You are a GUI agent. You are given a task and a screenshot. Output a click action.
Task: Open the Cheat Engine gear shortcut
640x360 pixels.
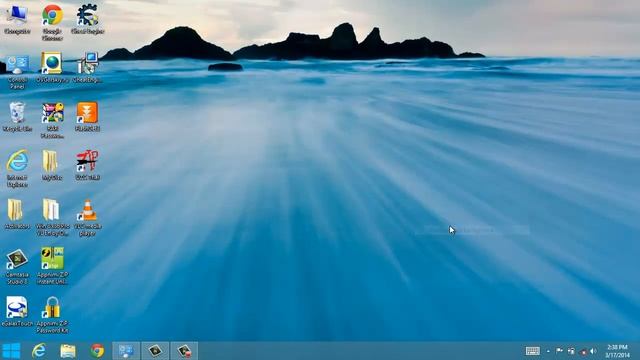87,20
